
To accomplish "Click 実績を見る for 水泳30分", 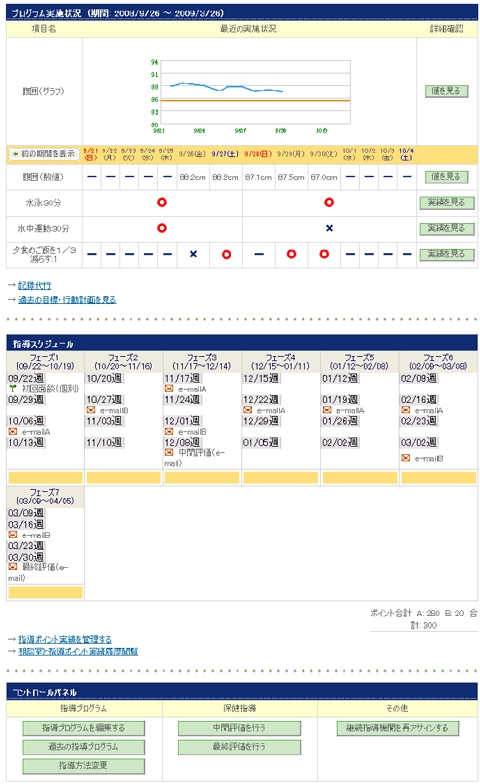I will pyautogui.click(x=446, y=202).
